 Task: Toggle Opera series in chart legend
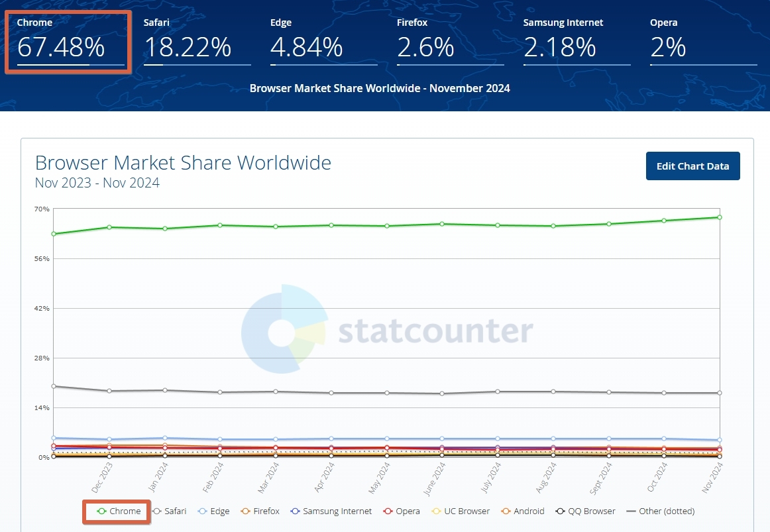pyautogui.click(x=402, y=511)
